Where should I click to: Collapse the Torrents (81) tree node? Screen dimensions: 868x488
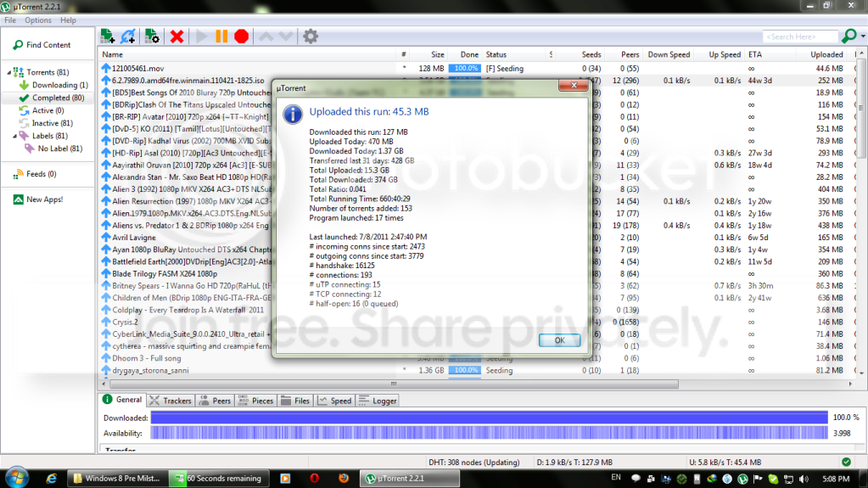(8, 72)
